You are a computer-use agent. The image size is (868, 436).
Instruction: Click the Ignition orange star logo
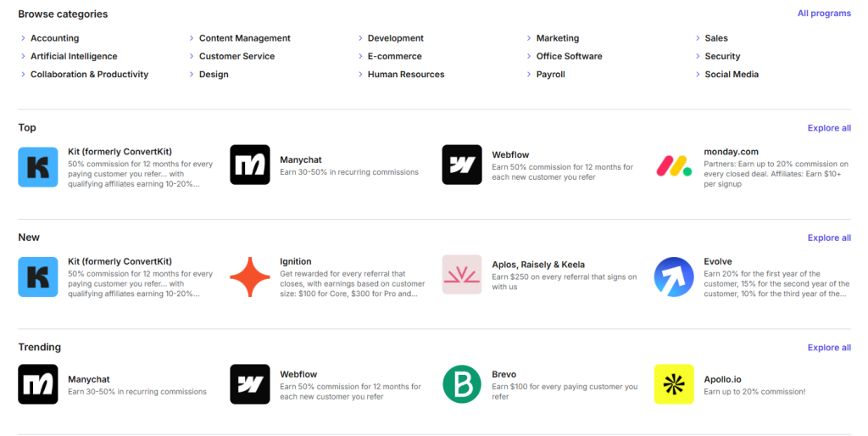[x=250, y=277]
